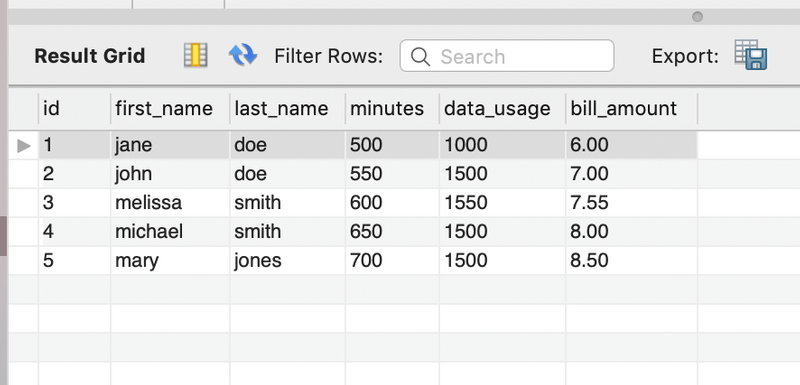This screenshot has width=800, height=385.
Task: Select the id cell 1
Action: coord(74,145)
